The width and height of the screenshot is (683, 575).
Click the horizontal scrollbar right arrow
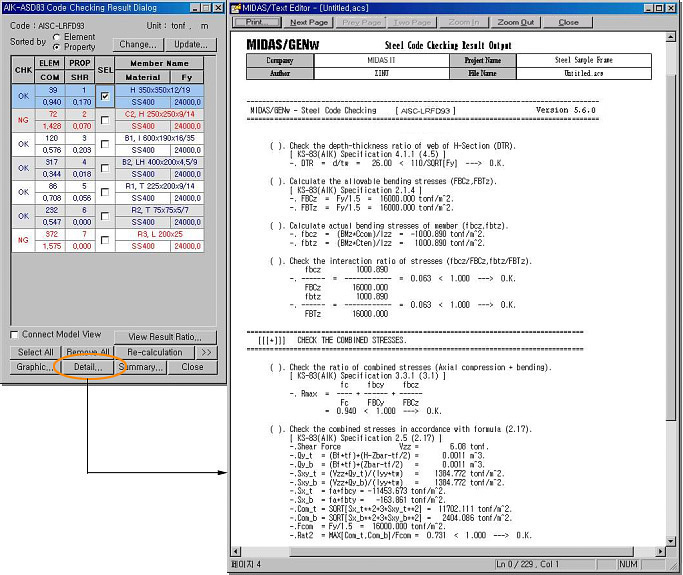point(661,551)
